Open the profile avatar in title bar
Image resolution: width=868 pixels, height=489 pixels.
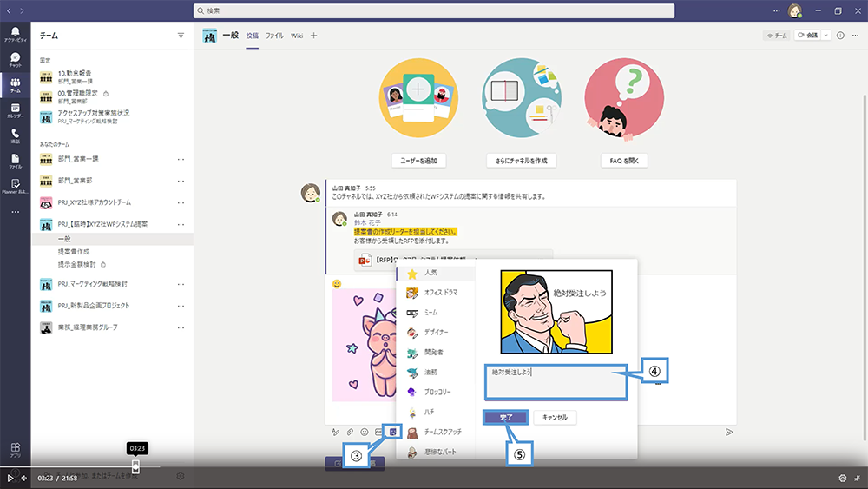tap(795, 10)
